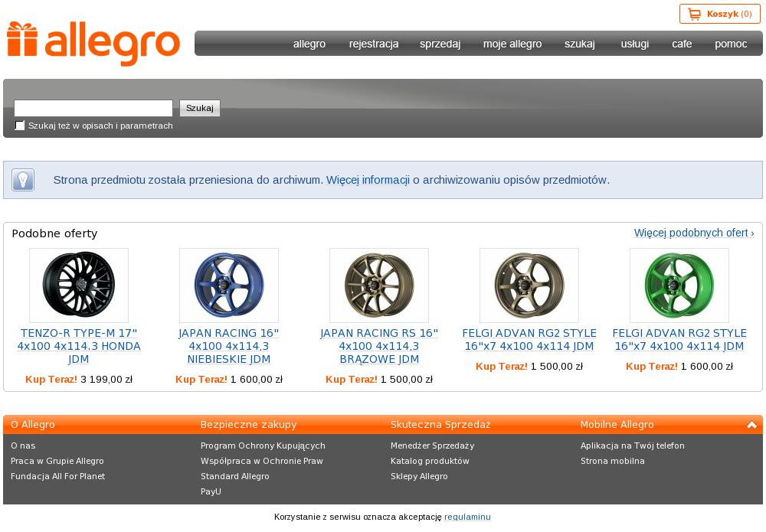This screenshot has width=766, height=532.
Task: Open Współpraca w Ochronie Praw link
Action: tap(262, 461)
